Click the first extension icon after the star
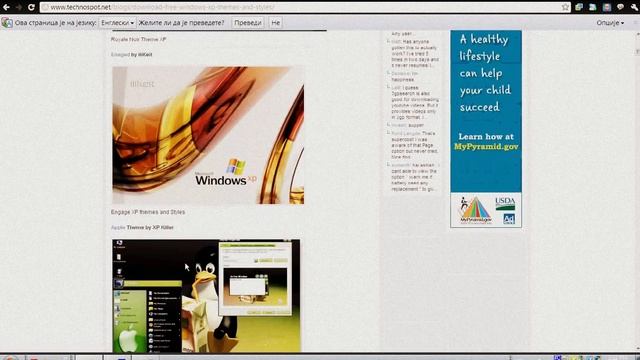 click(579, 7)
